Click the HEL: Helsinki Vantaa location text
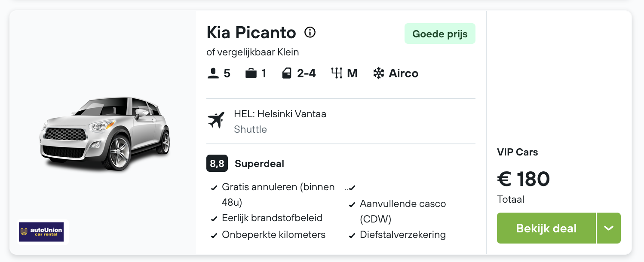Viewport: 644px width, 262px height. (x=280, y=114)
